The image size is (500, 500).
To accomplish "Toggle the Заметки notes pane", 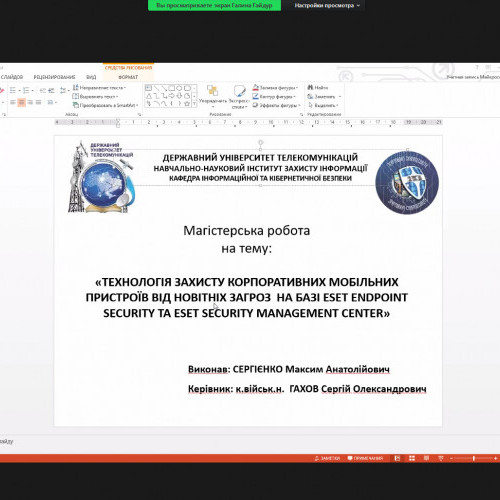I will coord(327,458).
